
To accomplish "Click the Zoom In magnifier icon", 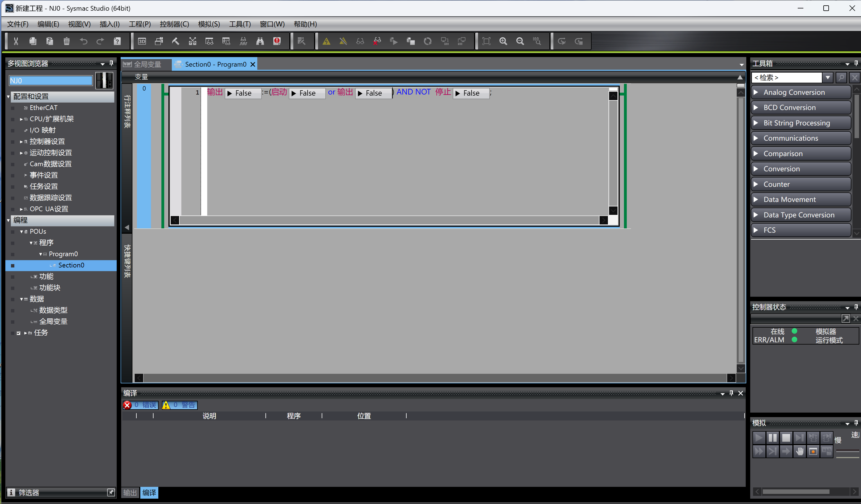I will [503, 41].
